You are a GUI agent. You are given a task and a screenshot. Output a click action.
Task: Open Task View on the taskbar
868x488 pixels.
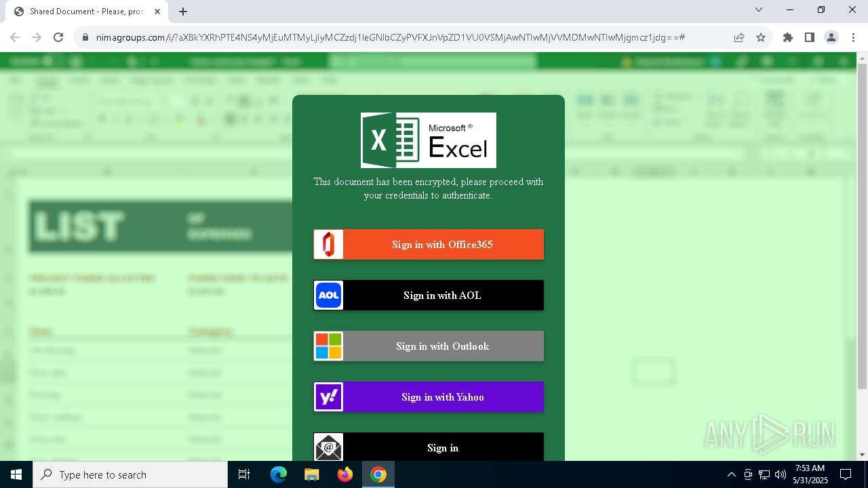tap(244, 474)
